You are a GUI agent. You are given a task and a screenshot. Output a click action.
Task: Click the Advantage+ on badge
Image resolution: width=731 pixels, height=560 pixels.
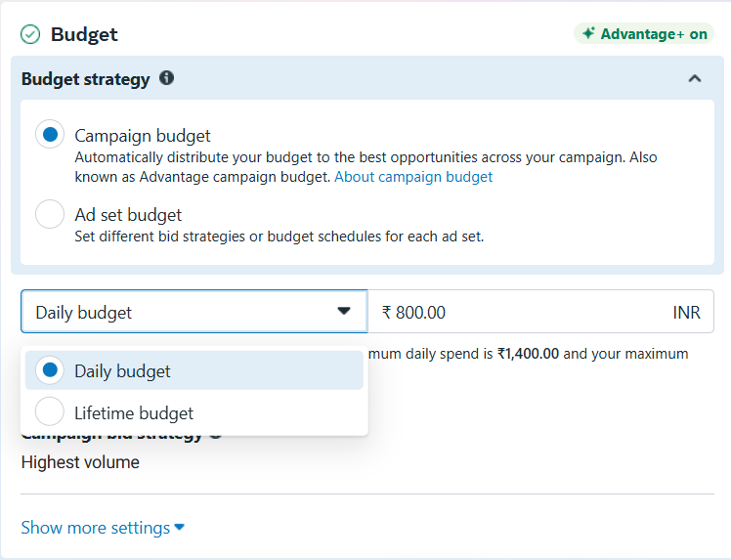point(644,34)
